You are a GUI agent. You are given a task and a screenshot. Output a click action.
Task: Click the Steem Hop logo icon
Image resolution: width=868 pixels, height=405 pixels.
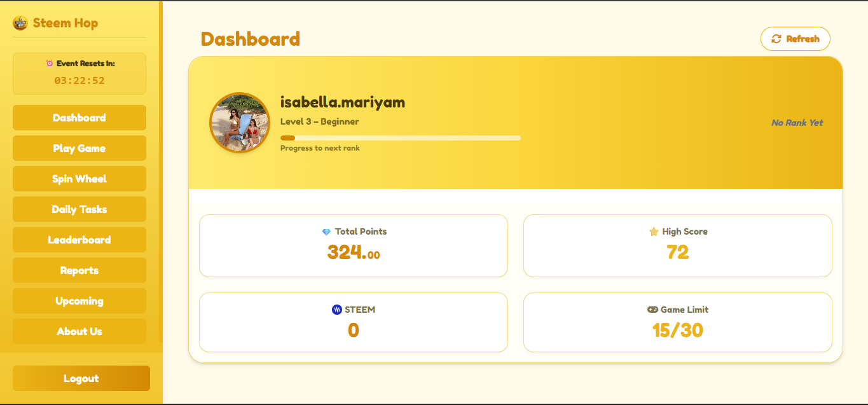point(20,23)
